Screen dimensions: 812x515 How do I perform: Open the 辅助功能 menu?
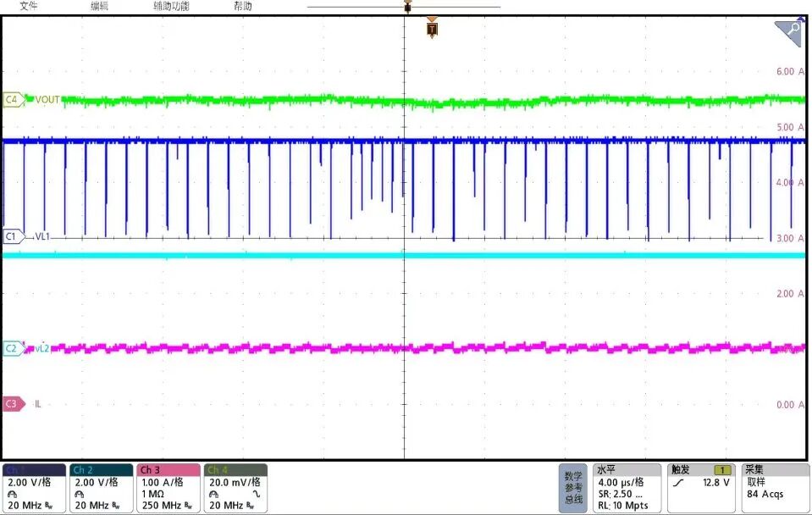click(171, 6)
